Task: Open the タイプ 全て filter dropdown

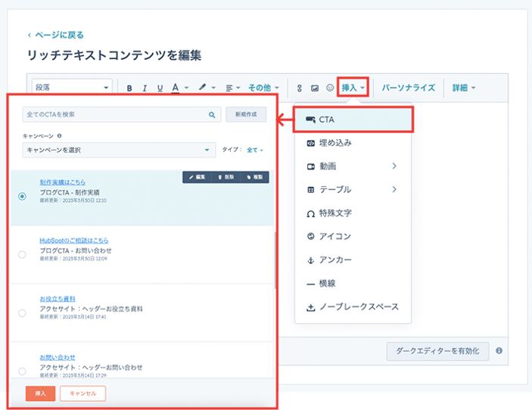Action: coord(255,150)
